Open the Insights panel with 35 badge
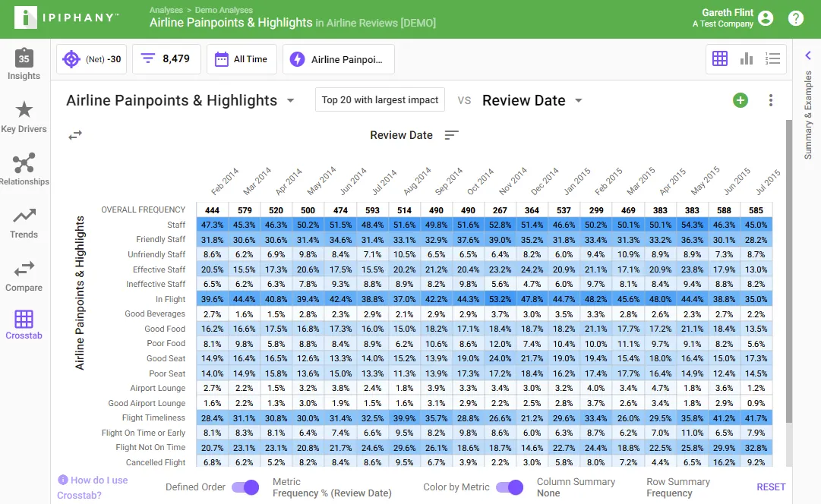The image size is (821, 504). (24, 65)
